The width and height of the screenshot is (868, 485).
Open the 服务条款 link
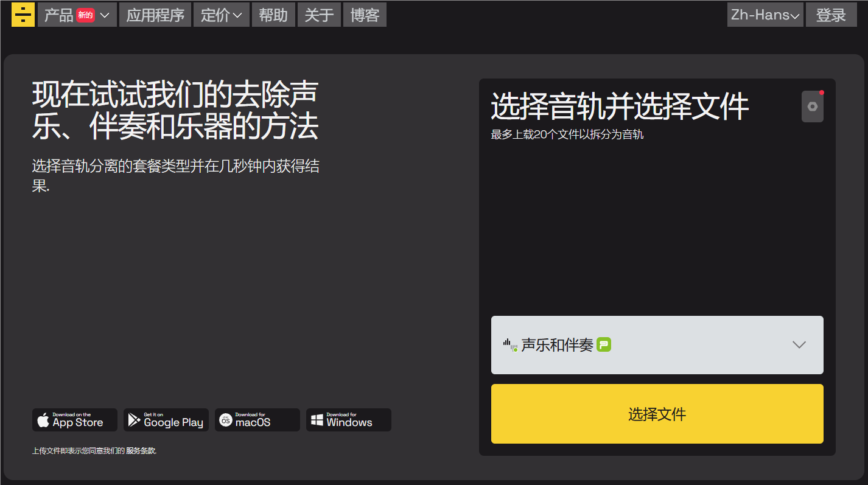point(140,451)
